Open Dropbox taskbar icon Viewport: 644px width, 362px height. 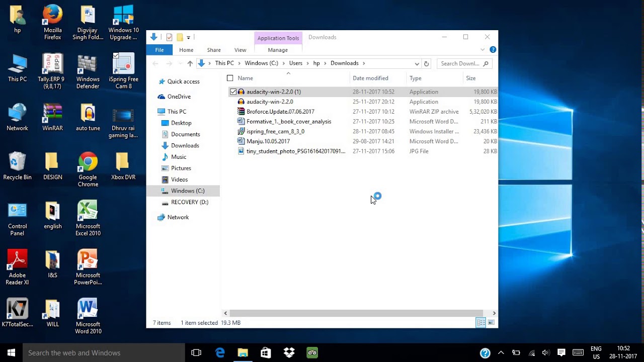[289, 353]
